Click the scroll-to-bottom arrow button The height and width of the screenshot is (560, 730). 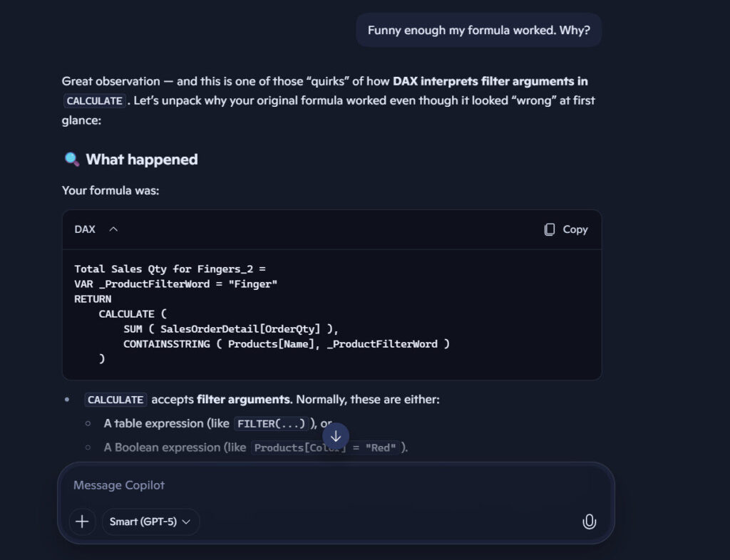[336, 436]
